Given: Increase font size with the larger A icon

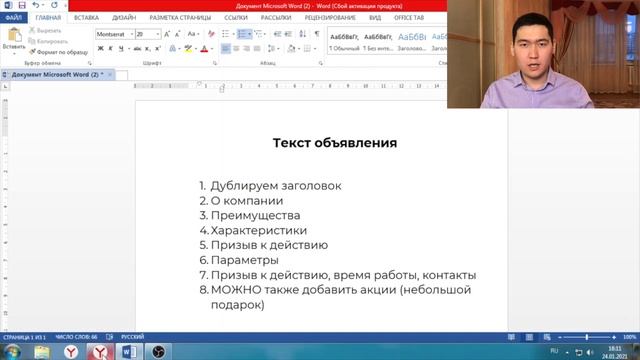Looking at the screenshot, I should tap(167, 34).
